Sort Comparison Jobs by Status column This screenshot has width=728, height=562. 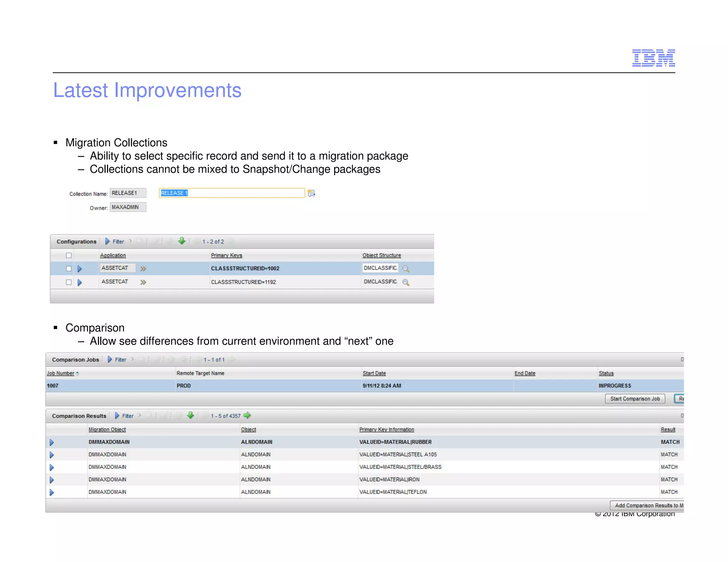point(606,373)
